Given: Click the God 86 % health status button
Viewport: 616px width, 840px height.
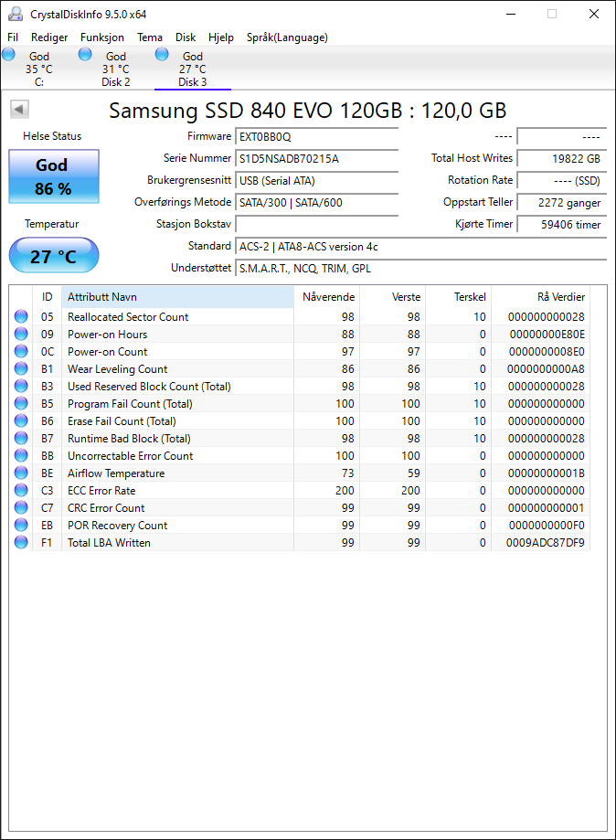Looking at the screenshot, I should (x=54, y=176).
